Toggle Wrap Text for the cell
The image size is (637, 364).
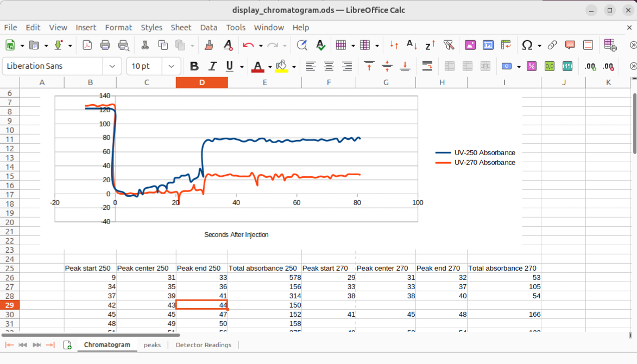pyautogui.click(x=427, y=66)
